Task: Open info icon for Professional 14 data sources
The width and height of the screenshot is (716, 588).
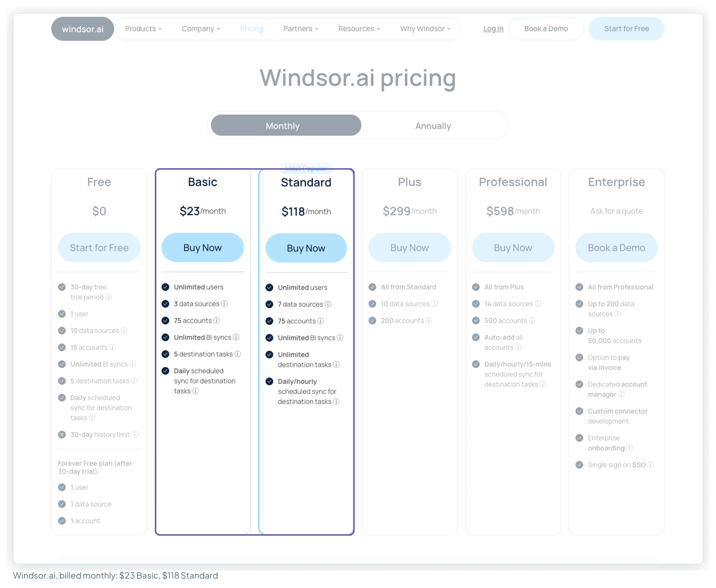Action: [x=538, y=304]
